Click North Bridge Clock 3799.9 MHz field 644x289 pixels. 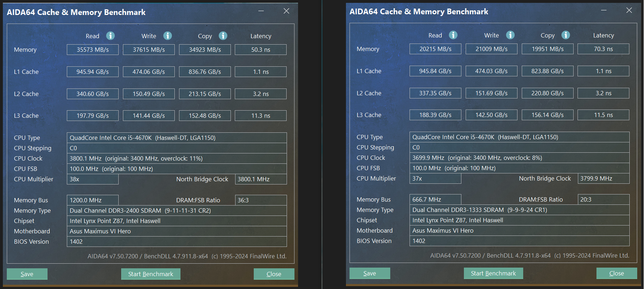(604, 178)
